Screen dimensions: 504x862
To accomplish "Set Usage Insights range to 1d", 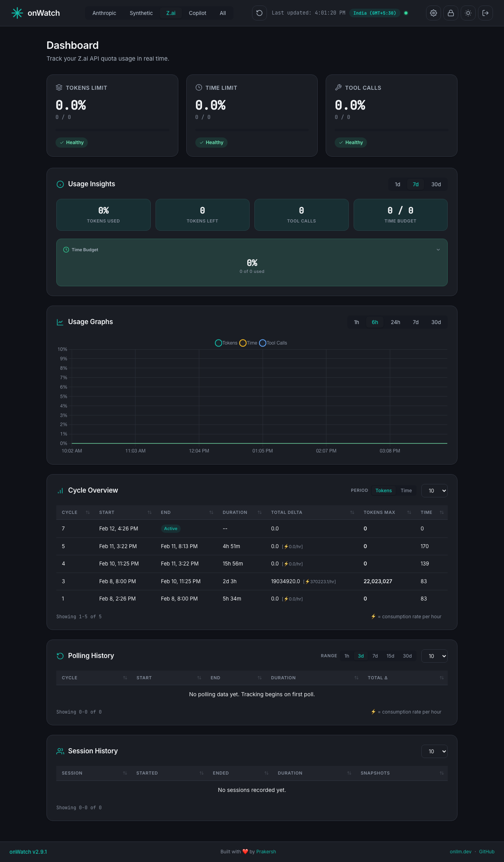I will coord(398,184).
